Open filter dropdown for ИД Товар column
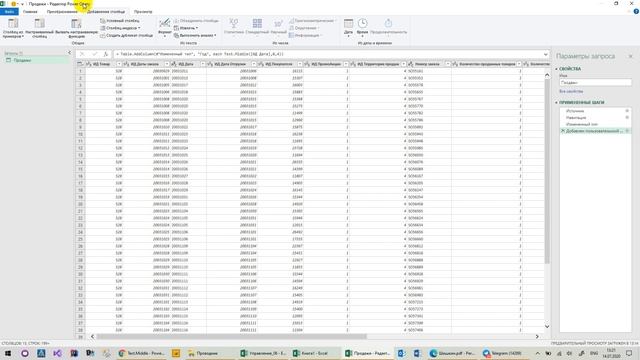Image resolution: width=640 pixels, height=360 pixels. pos(119,64)
